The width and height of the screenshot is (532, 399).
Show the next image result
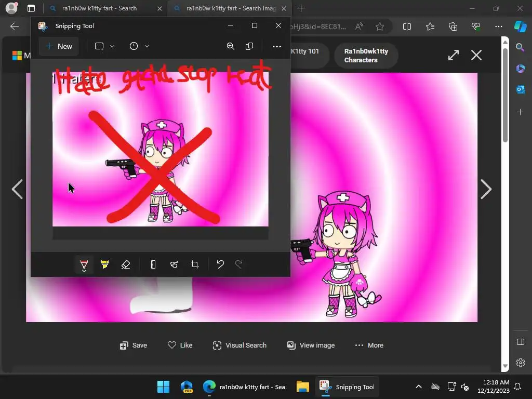[x=486, y=189]
